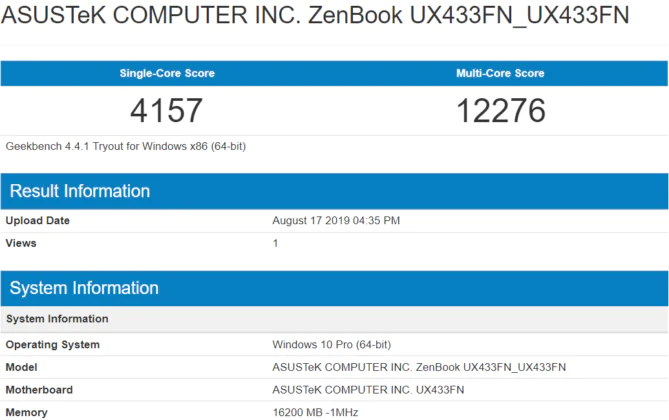
Task: Select the Motherboard row label
Action: (39, 390)
